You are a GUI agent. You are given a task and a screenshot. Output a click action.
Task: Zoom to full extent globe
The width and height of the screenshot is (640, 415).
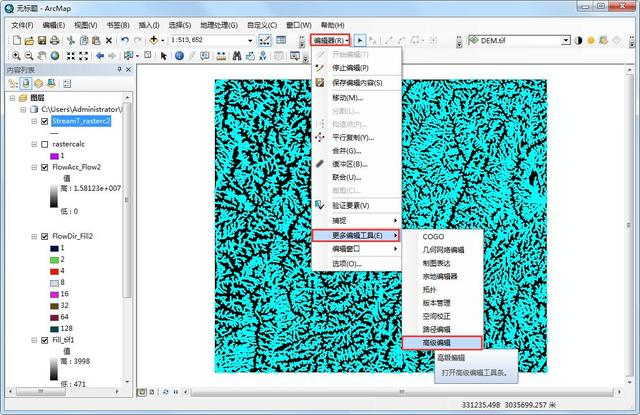coord(55,56)
